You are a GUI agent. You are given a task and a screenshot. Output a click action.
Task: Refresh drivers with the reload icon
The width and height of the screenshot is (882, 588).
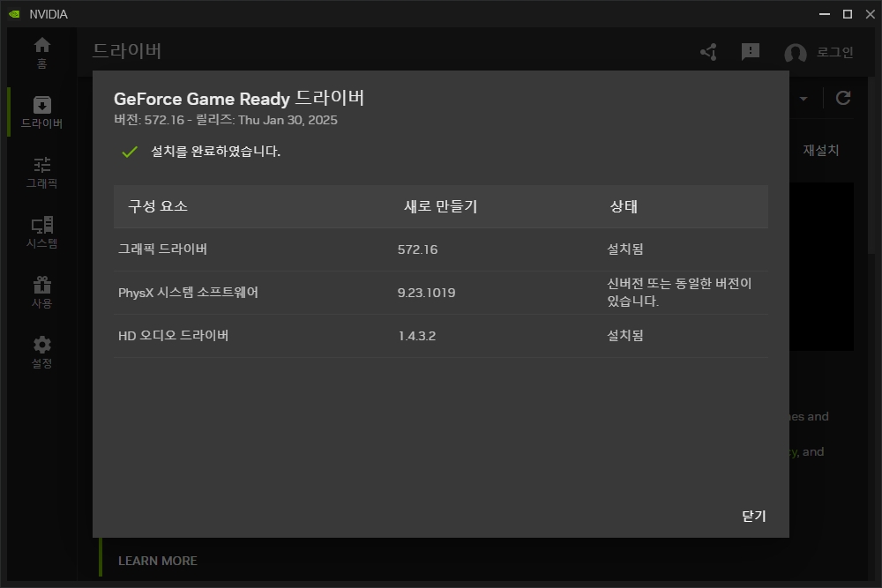click(843, 98)
